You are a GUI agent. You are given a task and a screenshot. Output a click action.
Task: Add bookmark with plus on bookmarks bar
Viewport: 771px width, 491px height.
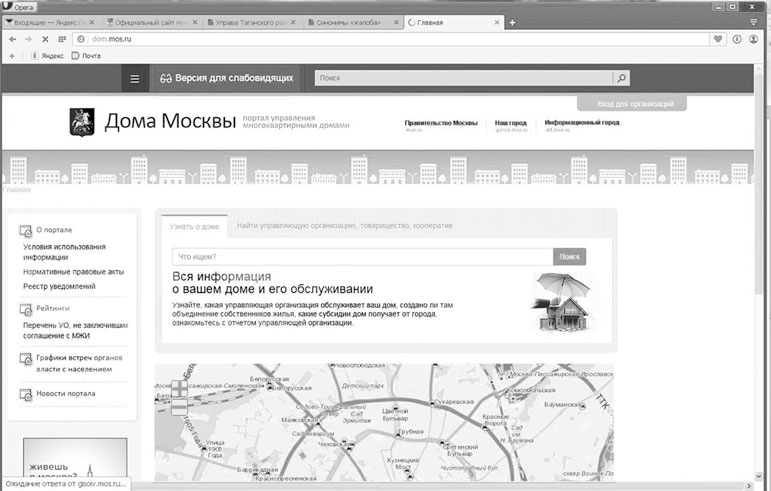(x=12, y=56)
